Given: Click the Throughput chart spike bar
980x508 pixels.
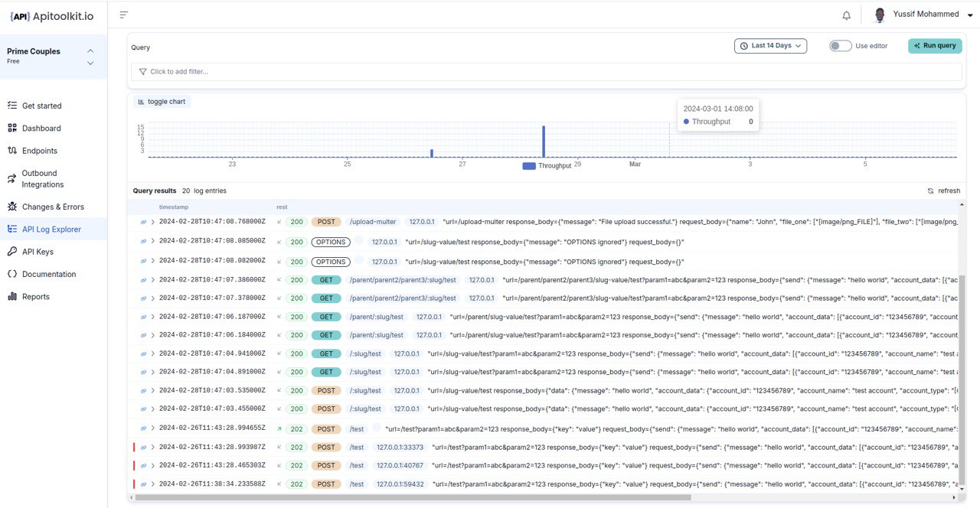Looking at the screenshot, I should [544, 142].
